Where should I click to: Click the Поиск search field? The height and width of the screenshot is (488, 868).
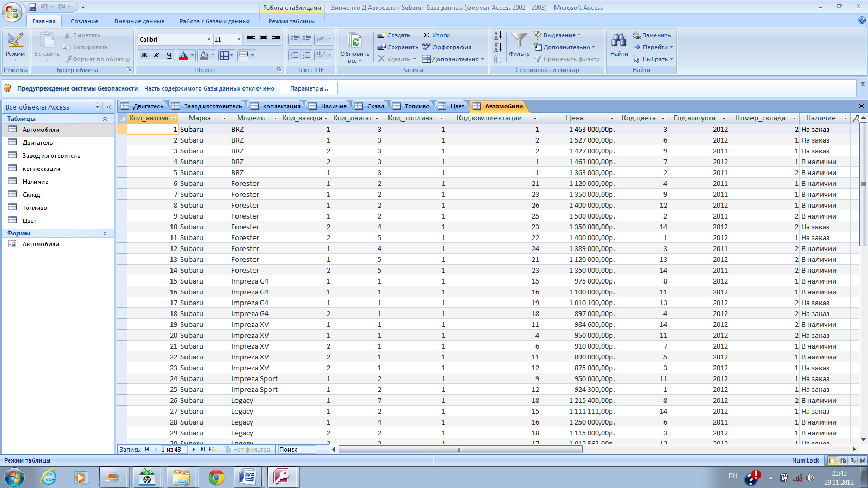(297, 450)
